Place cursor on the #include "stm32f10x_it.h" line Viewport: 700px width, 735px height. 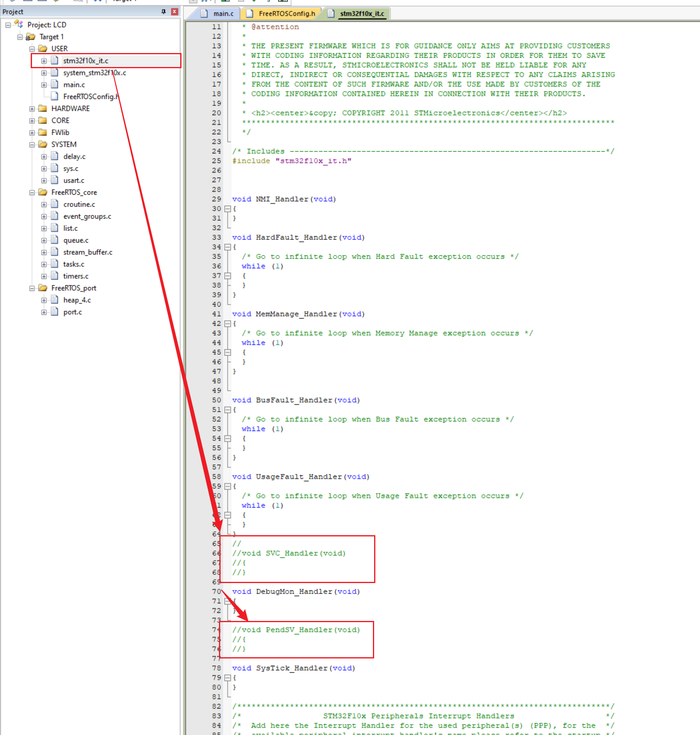tap(292, 161)
